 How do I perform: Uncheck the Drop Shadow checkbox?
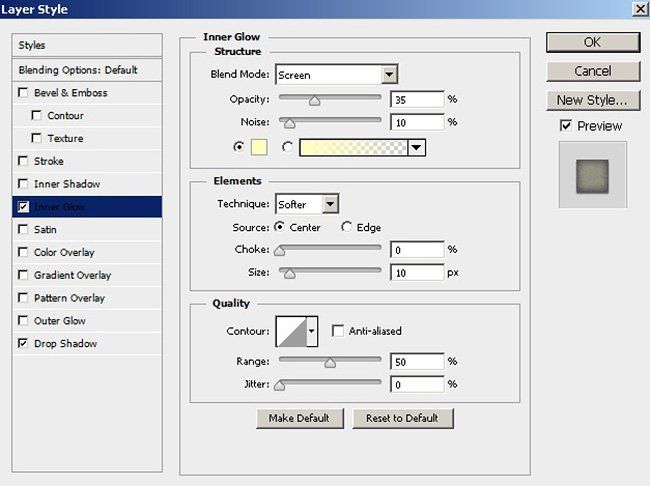click(23, 343)
